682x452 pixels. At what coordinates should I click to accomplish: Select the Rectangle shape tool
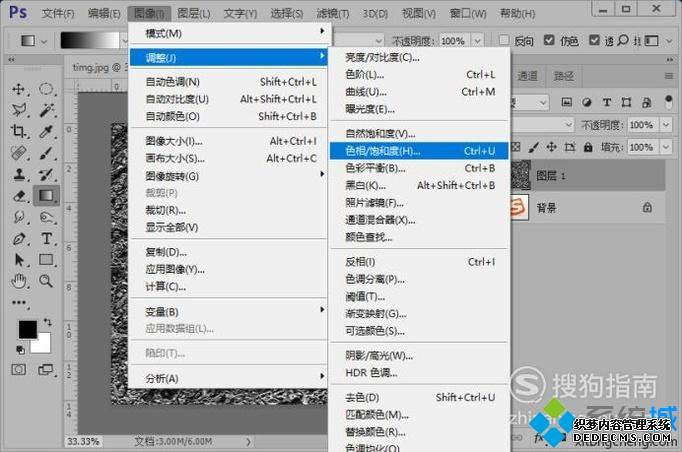coord(46,260)
